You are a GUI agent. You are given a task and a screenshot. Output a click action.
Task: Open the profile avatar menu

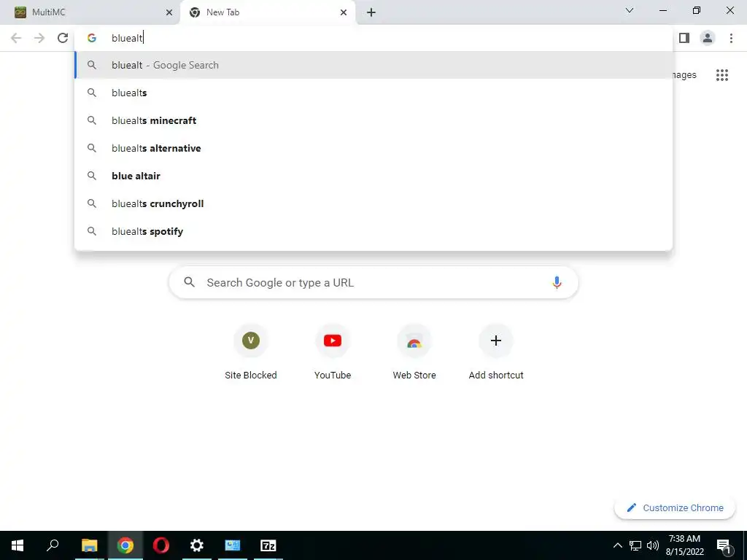tap(708, 38)
